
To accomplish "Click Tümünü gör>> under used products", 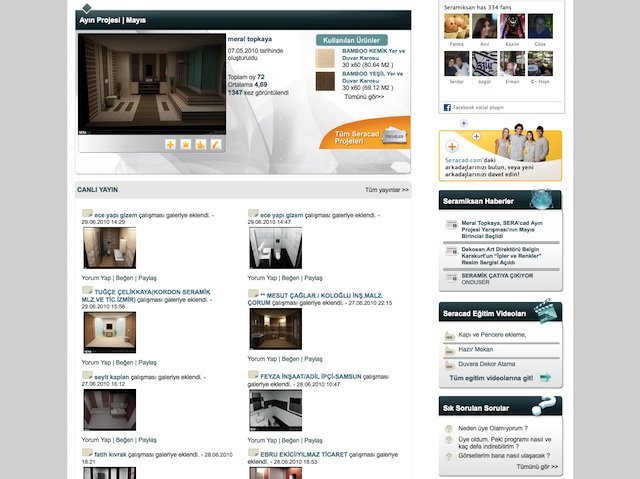I will [364, 97].
